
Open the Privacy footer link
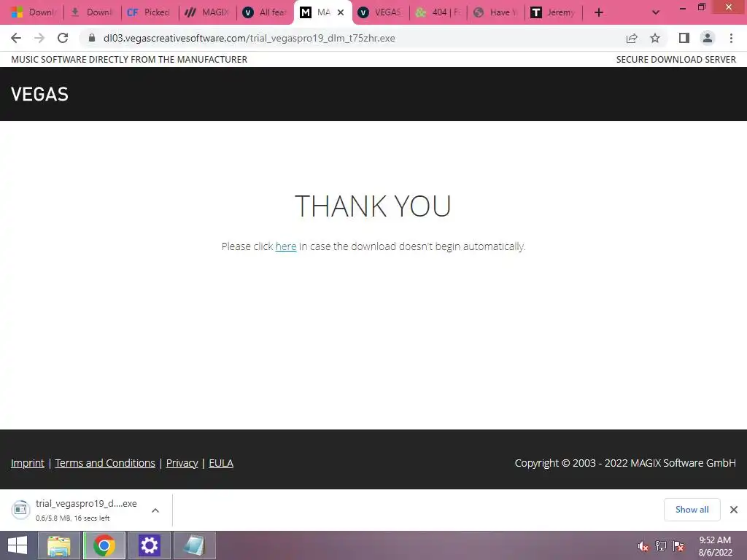click(182, 463)
